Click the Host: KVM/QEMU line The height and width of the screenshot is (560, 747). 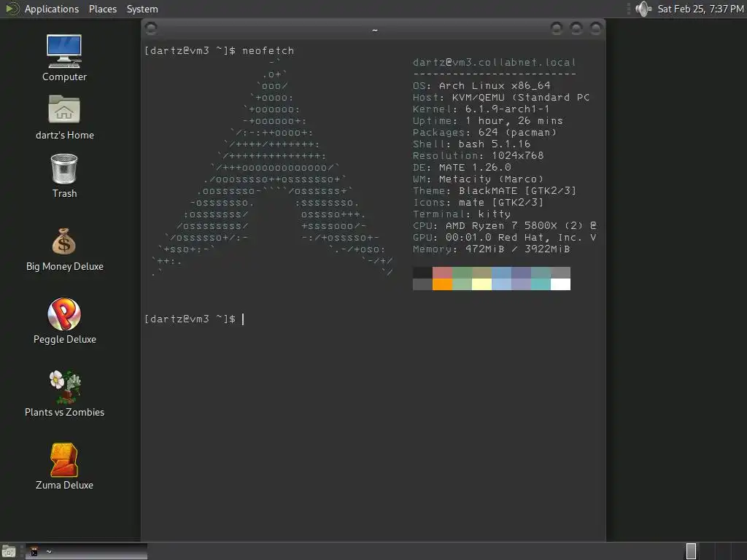click(501, 98)
